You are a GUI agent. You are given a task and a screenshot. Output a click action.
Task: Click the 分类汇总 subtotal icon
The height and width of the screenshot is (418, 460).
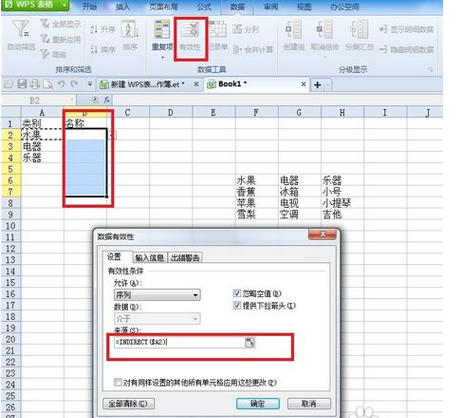point(359,29)
